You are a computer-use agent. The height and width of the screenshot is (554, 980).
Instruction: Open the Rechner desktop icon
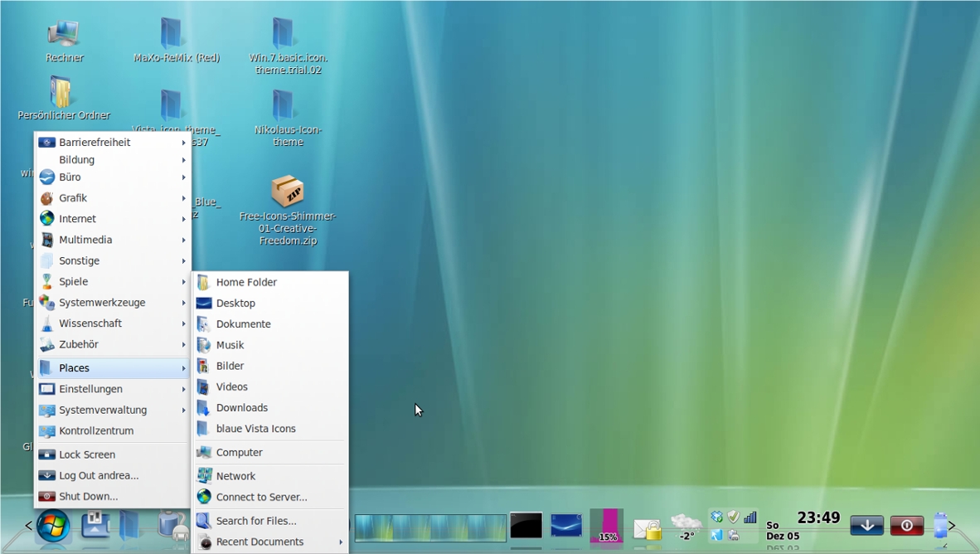pyautogui.click(x=64, y=41)
